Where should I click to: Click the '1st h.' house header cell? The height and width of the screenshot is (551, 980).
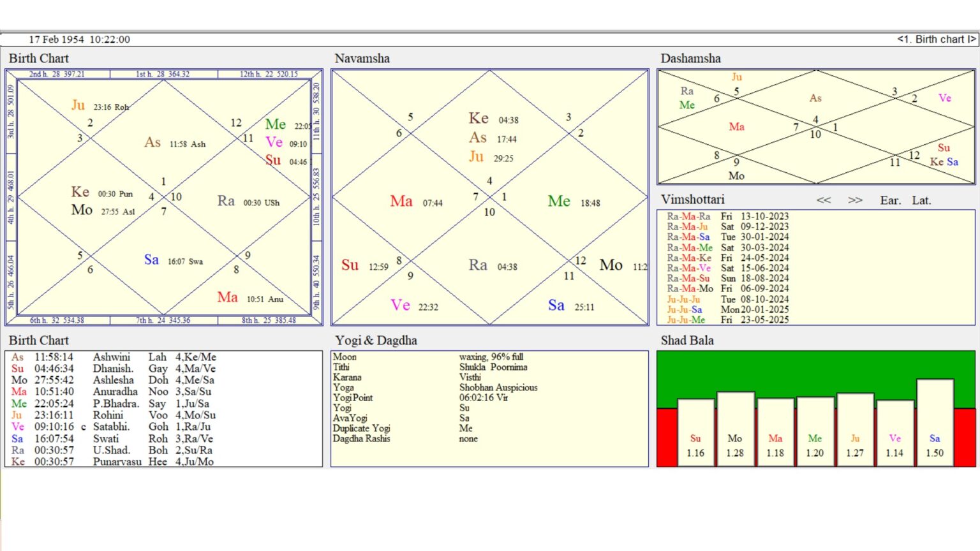(163, 74)
